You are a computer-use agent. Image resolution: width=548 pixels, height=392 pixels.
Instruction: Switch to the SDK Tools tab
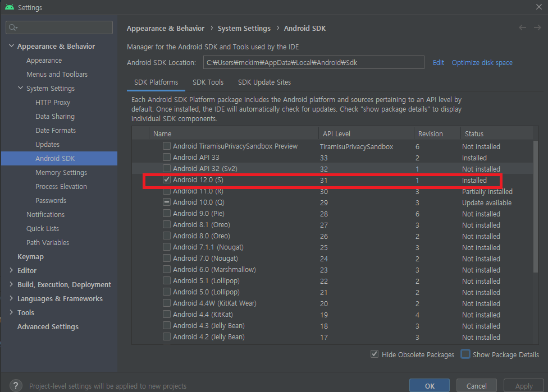(208, 82)
